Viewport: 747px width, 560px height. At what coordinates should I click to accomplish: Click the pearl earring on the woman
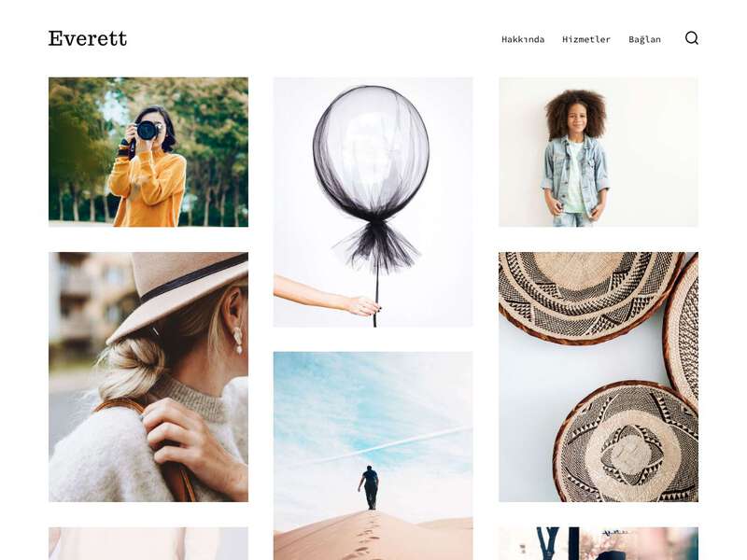(237, 339)
